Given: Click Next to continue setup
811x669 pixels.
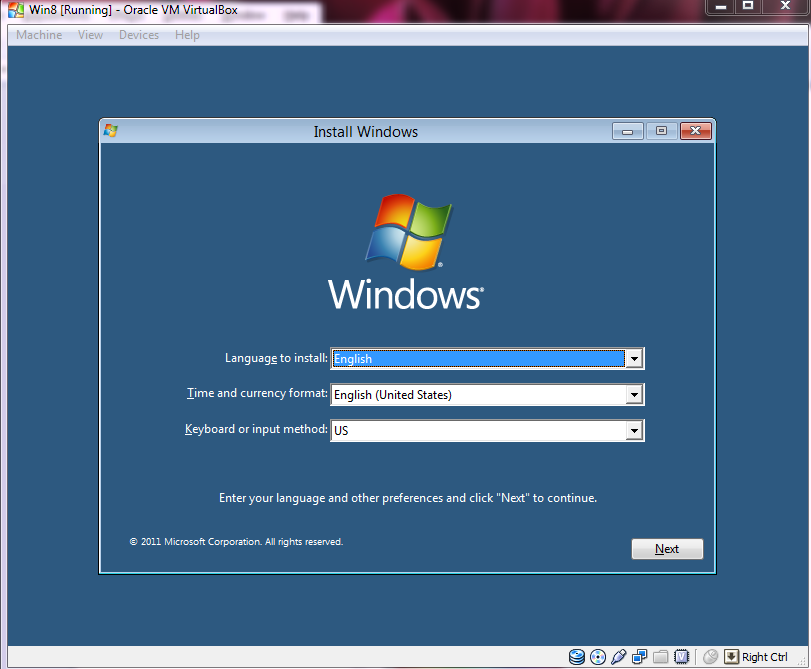Looking at the screenshot, I should [x=667, y=549].
